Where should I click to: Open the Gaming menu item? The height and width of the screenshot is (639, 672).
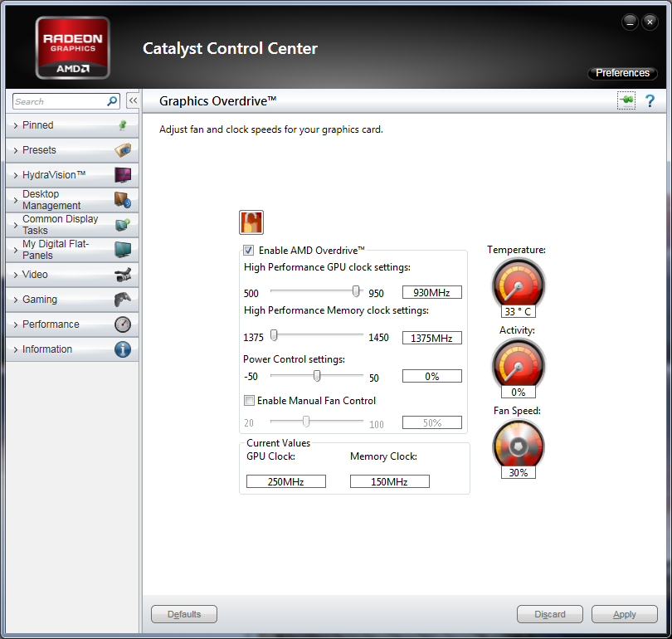(72, 299)
